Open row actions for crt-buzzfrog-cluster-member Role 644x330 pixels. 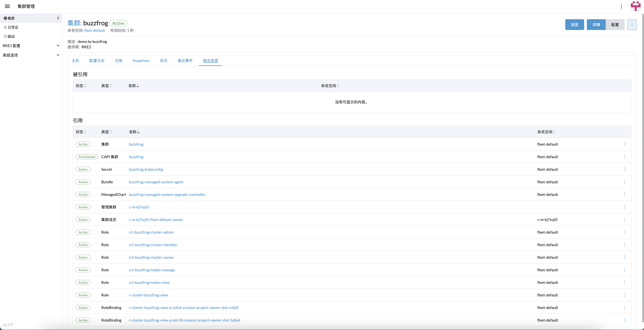coord(625,245)
